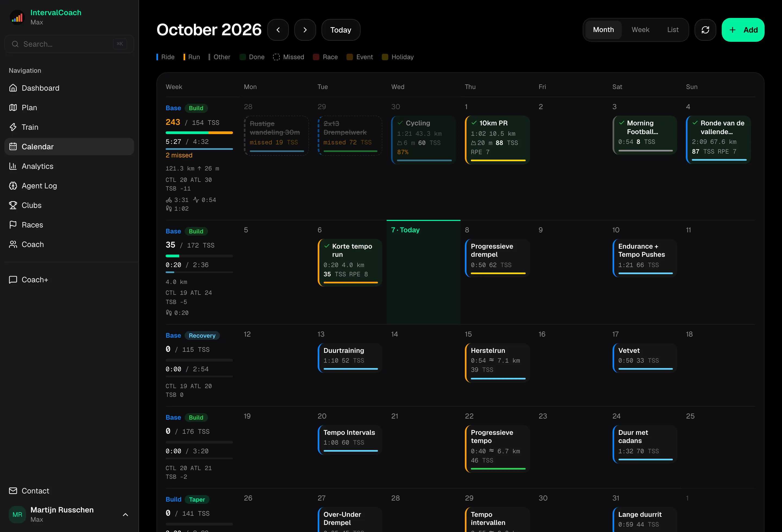
Task: Click the Contact envelope icon
Action: click(x=13, y=491)
